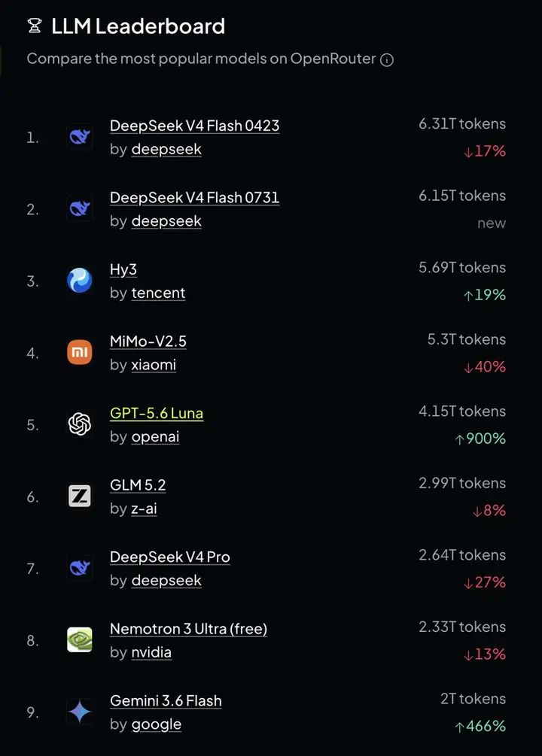Viewport: 542px width, 756px height.
Task: Click the NVIDIA green eye logo
Action: coord(80,640)
